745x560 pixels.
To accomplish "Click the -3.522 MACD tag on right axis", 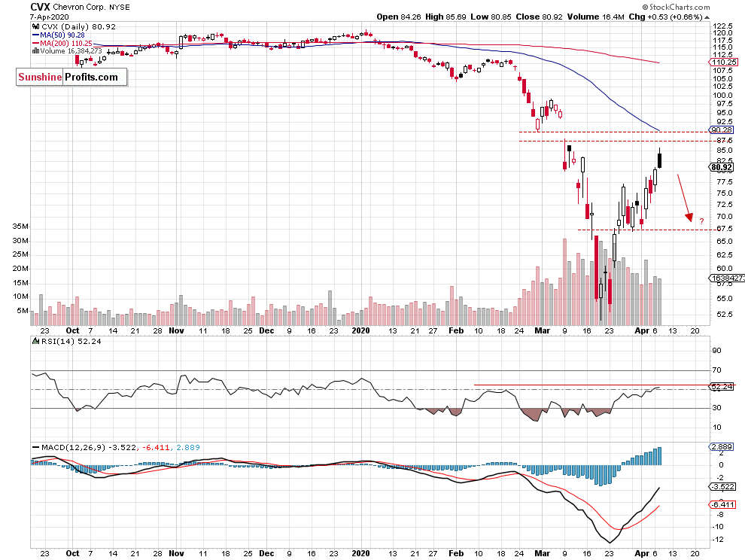I will [722, 487].
